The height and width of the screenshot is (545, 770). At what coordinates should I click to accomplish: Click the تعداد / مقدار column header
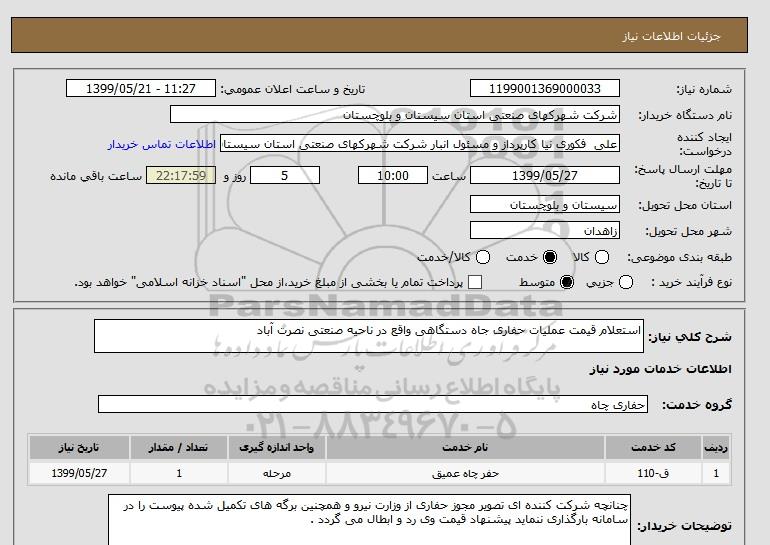[179, 448]
